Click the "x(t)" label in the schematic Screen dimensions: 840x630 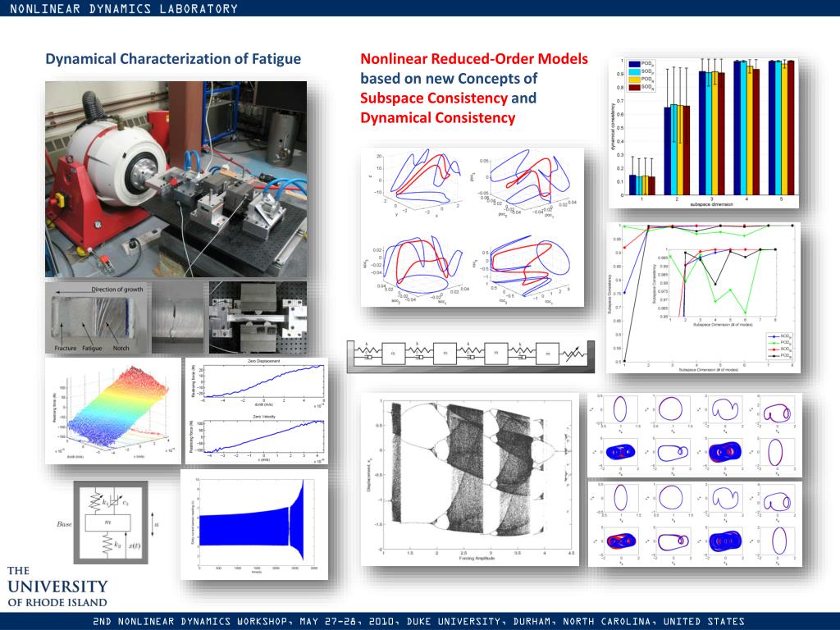point(134,546)
